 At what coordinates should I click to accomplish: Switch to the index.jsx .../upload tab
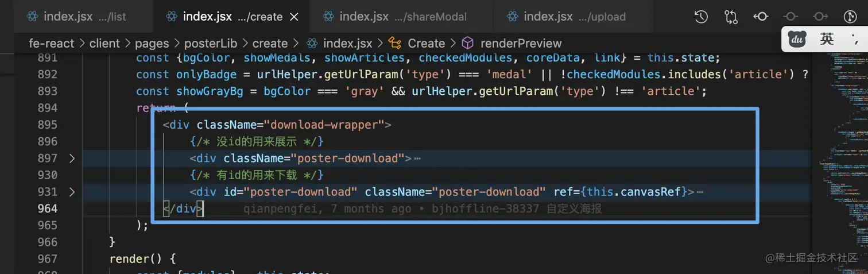(572, 17)
